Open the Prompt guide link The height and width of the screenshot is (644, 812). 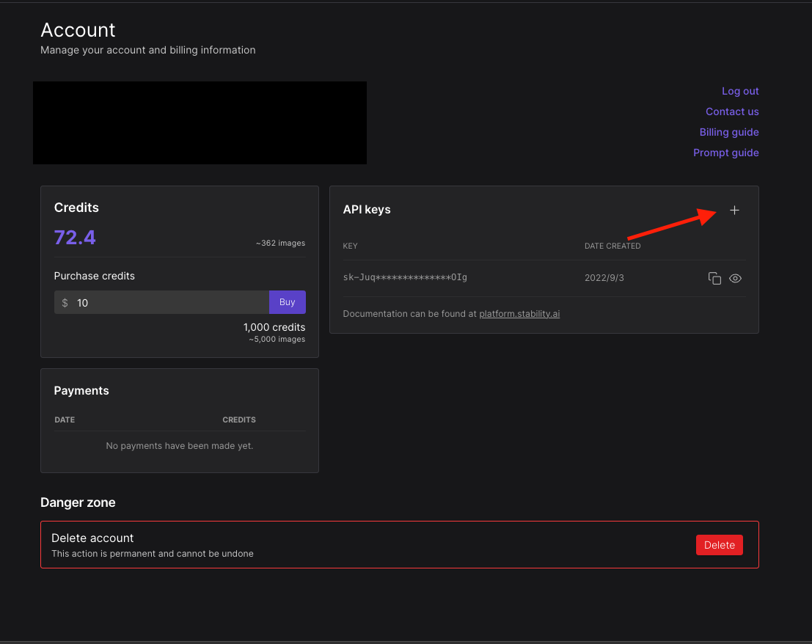click(725, 153)
